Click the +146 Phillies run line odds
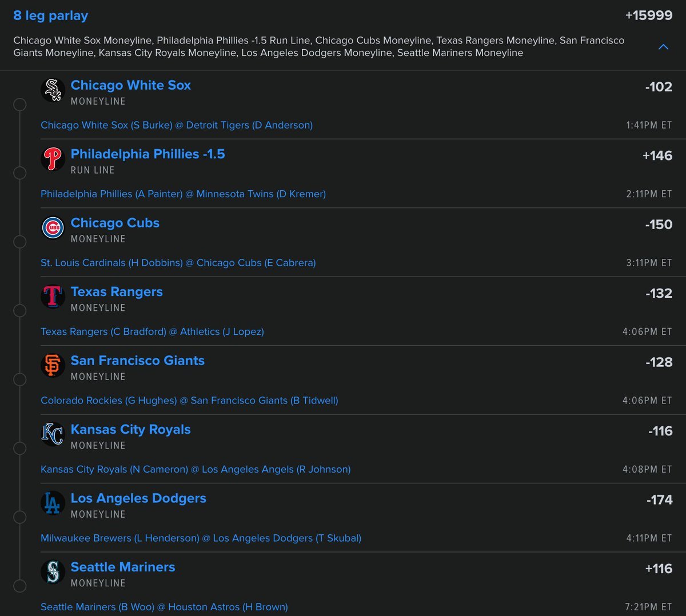 point(657,155)
